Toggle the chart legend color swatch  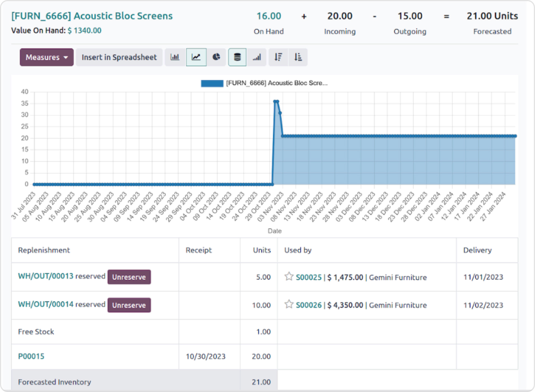[x=212, y=83]
